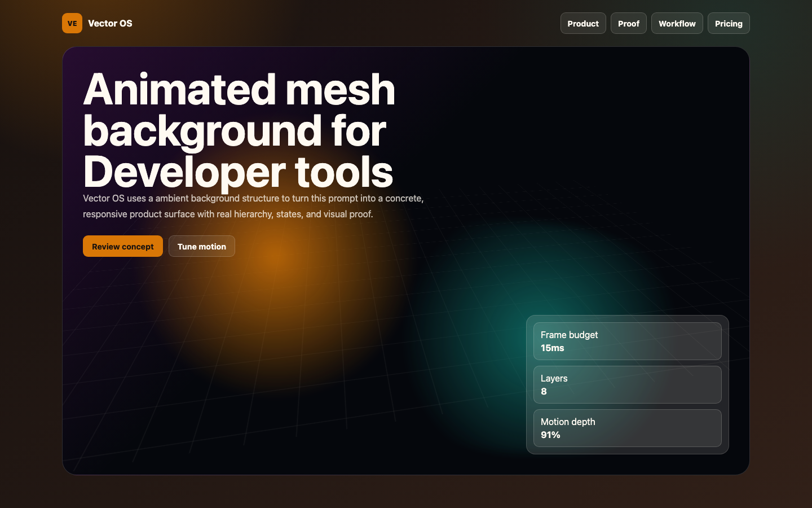Select the Workflow nav link
The height and width of the screenshot is (508, 812).
[x=677, y=23]
